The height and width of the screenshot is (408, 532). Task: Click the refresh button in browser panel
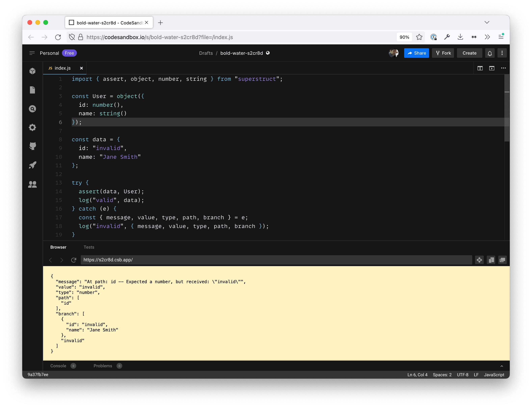click(74, 260)
